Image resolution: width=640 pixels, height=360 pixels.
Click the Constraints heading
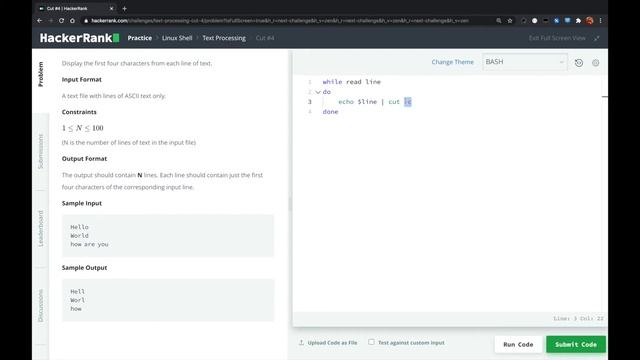click(79, 112)
